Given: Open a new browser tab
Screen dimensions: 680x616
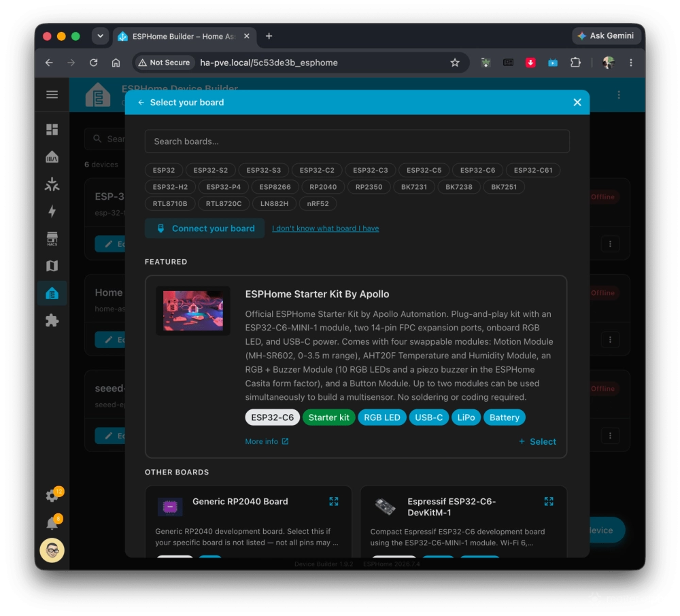Looking at the screenshot, I should (269, 36).
